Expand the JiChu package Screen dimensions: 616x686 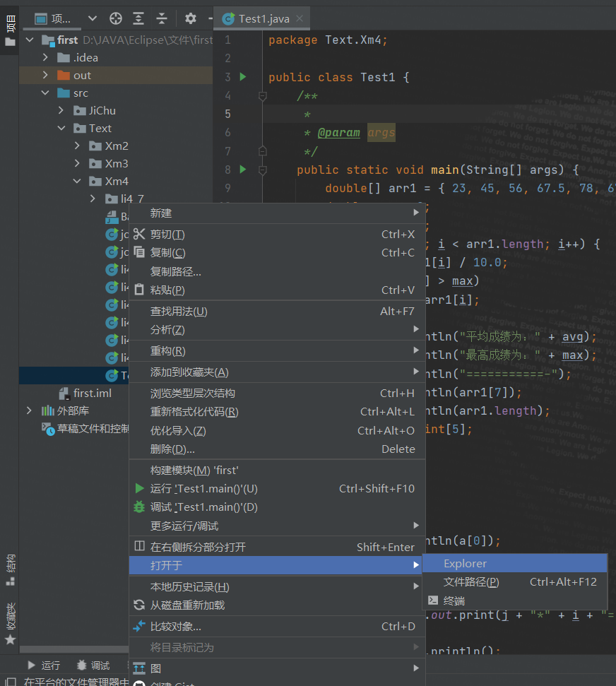[61, 110]
